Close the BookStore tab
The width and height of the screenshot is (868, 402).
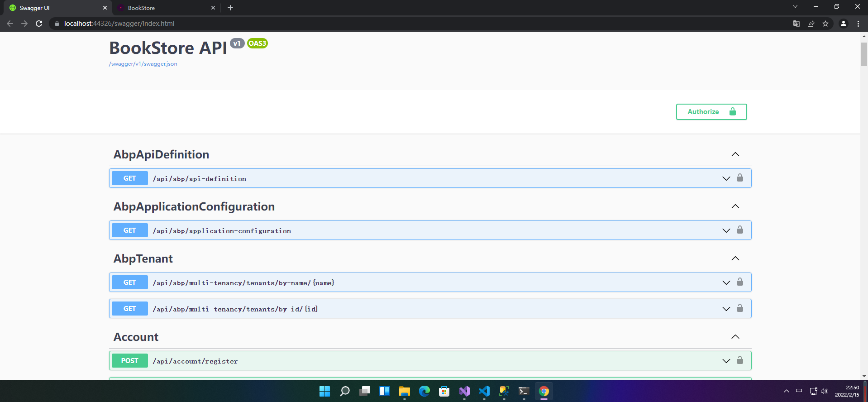pos(213,8)
